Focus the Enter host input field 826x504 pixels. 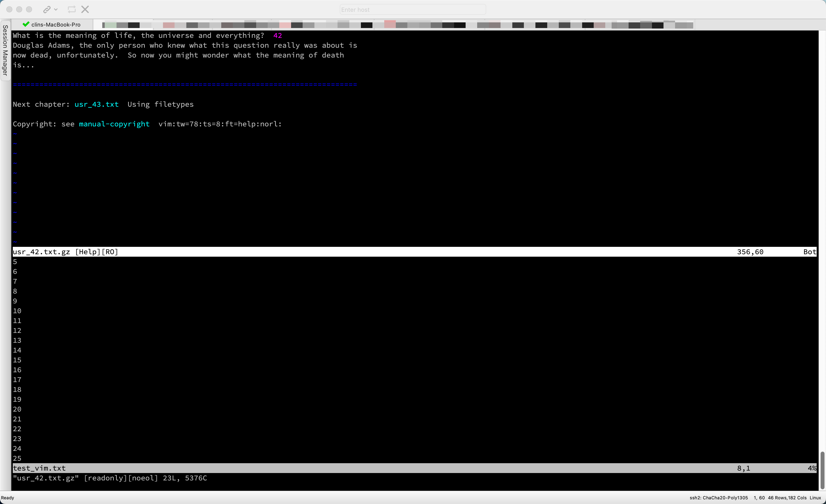pyautogui.click(x=413, y=10)
